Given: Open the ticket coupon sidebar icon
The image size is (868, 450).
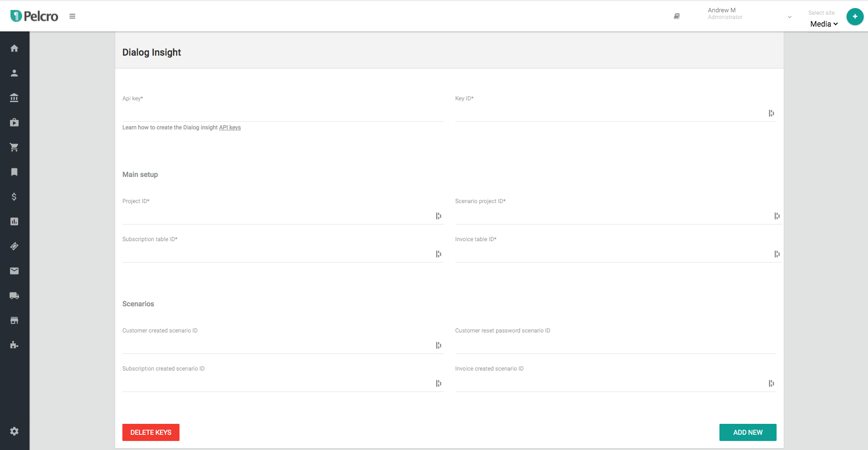Looking at the screenshot, I should (14, 246).
